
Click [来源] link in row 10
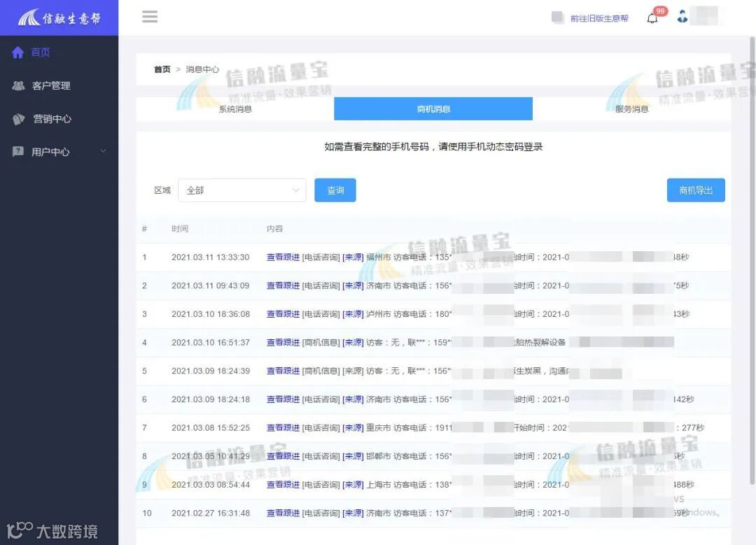[x=353, y=514]
